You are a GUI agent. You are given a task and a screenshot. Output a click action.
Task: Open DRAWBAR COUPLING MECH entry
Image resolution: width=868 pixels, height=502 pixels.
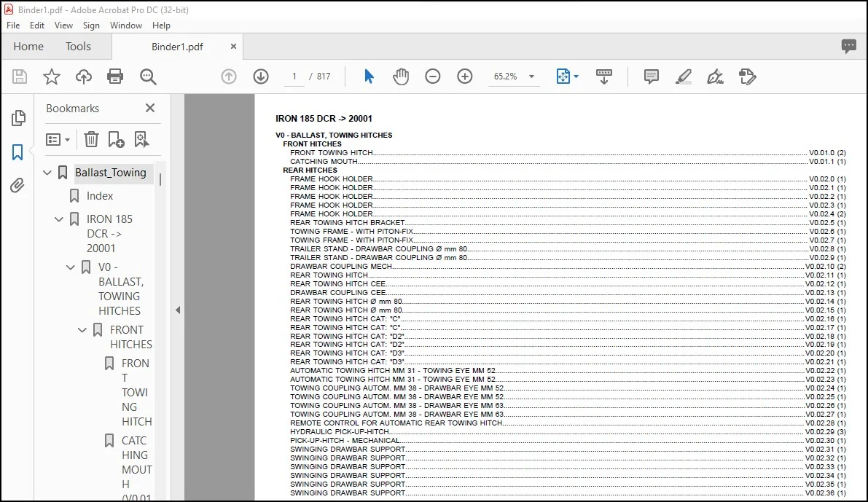(x=568, y=266)
